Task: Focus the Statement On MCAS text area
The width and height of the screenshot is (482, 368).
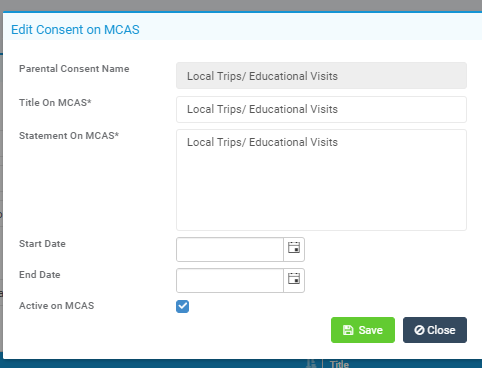Action: click(x=321, y=180)
